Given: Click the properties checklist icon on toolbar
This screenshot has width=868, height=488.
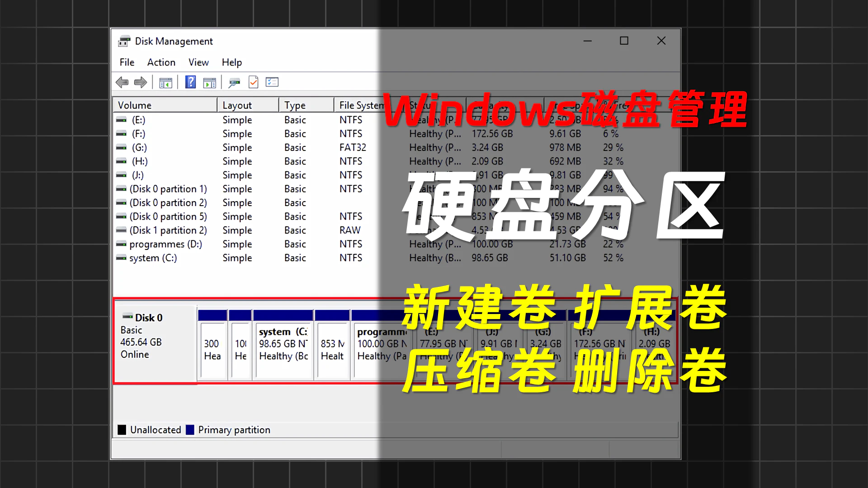Looking at the screenshot, I should pos(272,82).
